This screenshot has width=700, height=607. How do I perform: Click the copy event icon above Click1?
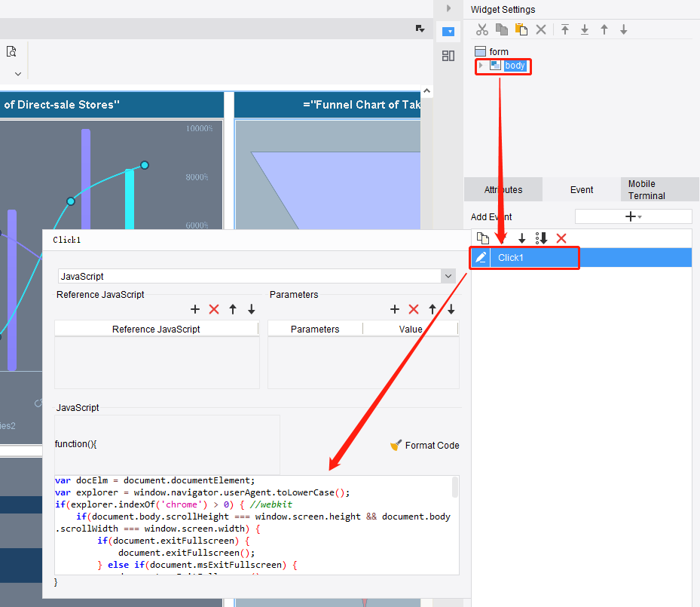[482, 238]
